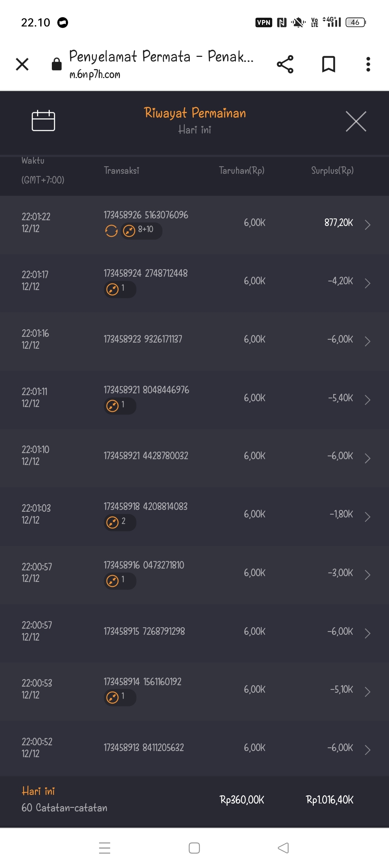Close the browser tab with the X icon
The image size is (389, 868).
click(22, 64)
